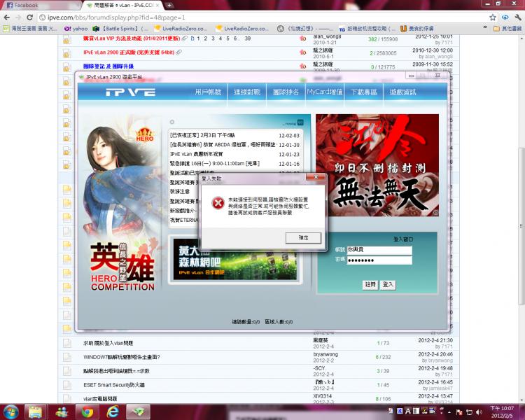Open news item IPvE vLan 農曆新年祝賀

tap(196, 154)
